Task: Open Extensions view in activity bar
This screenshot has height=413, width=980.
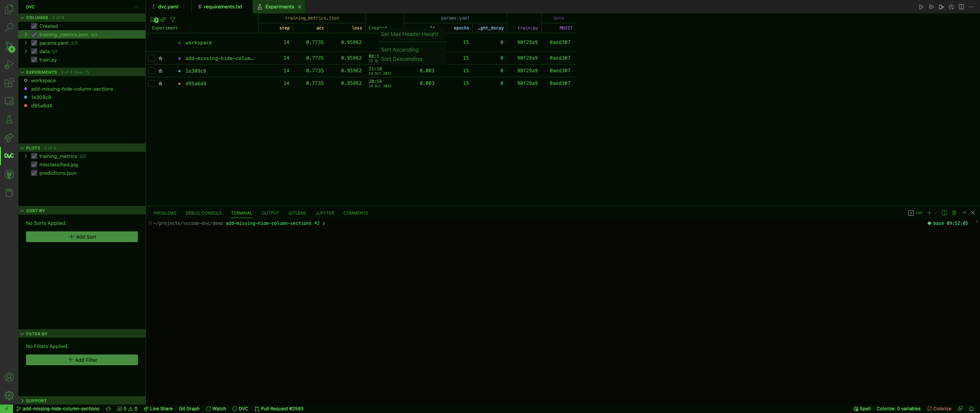Action: point(9,83)
